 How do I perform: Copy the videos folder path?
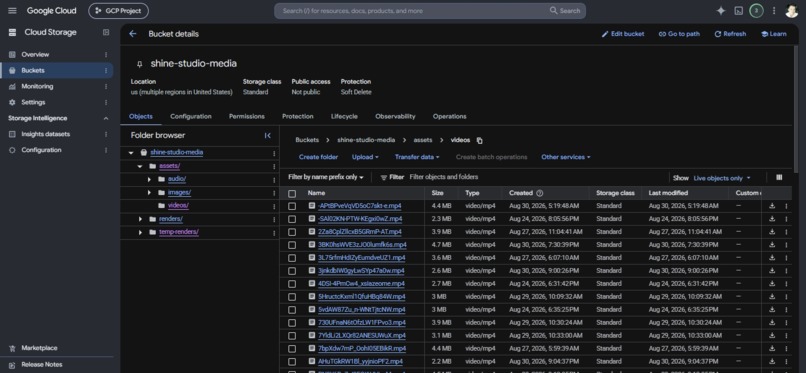(480, 140)
